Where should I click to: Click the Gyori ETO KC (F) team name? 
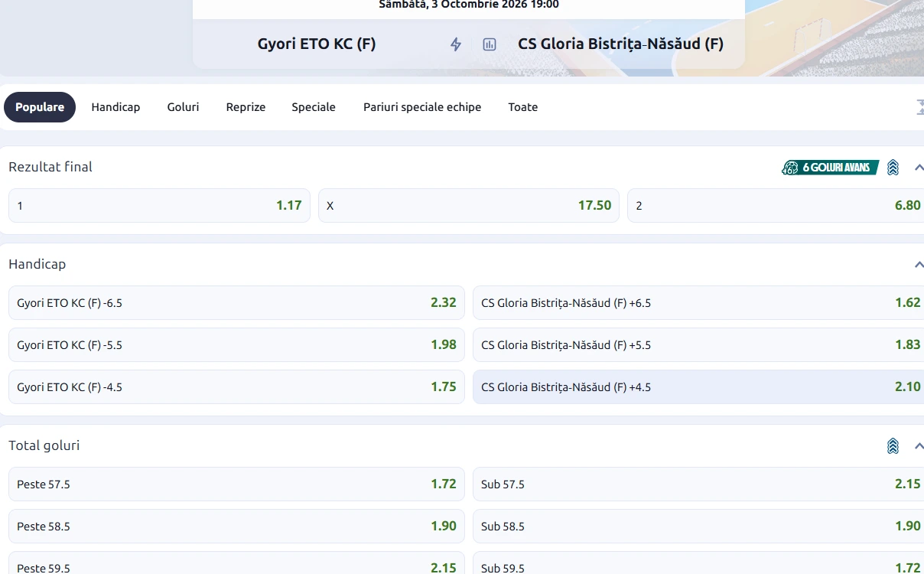[317, 44]
